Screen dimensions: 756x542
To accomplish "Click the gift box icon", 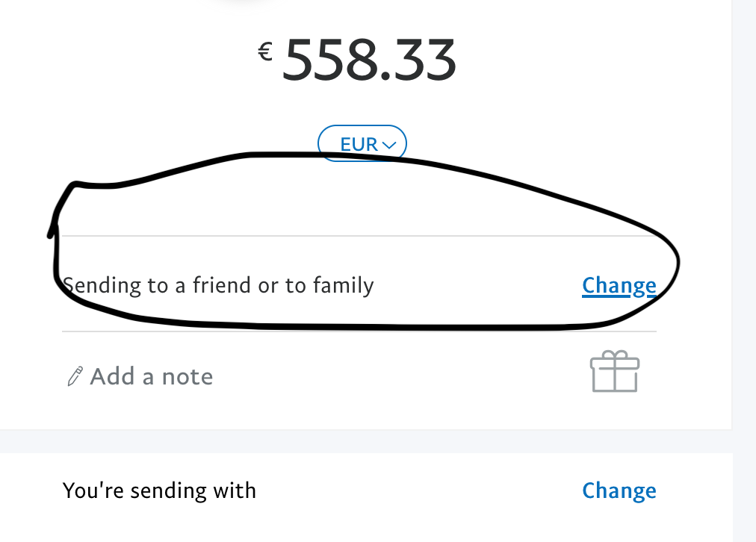I will (x=615, y=371).
